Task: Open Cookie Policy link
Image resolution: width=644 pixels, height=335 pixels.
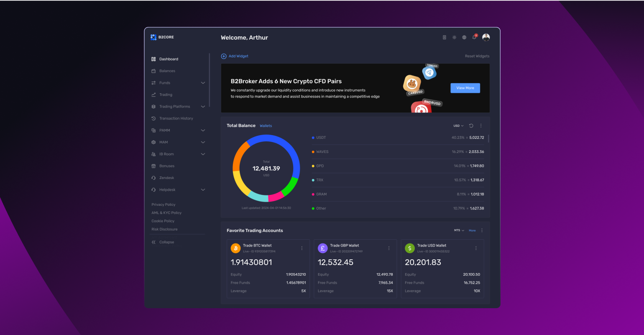Action: 163,221
